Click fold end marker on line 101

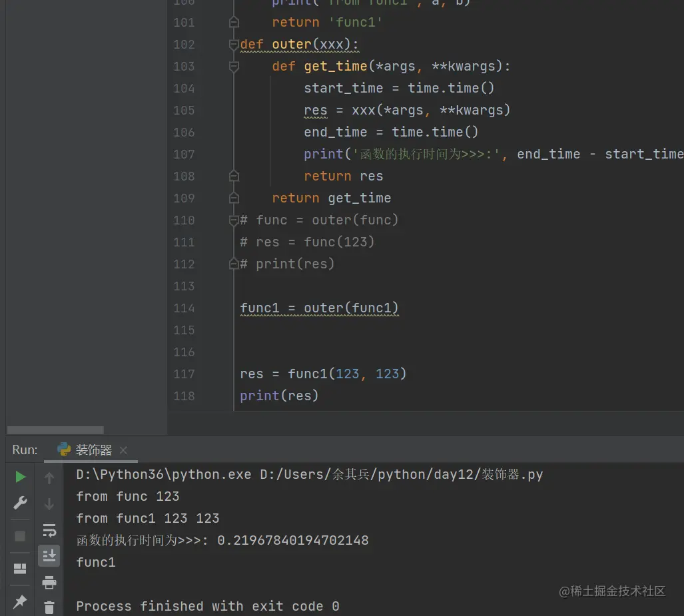click(234, 22)
